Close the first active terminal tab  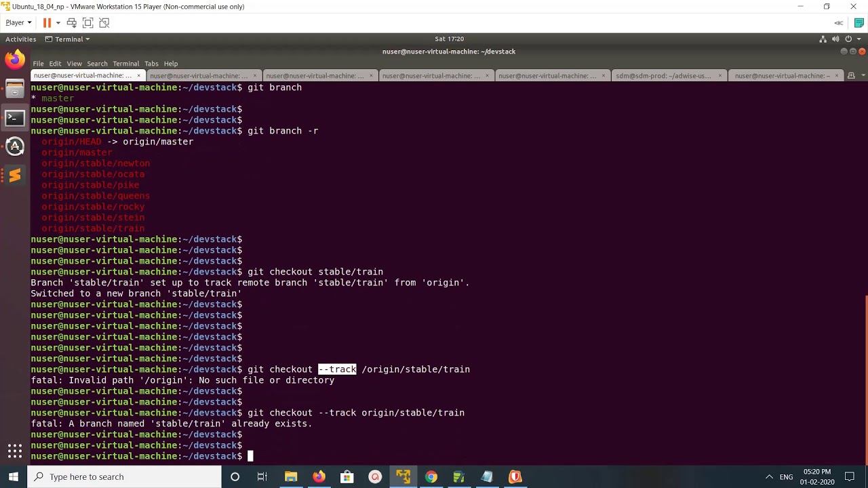click(x=138, y=76)
